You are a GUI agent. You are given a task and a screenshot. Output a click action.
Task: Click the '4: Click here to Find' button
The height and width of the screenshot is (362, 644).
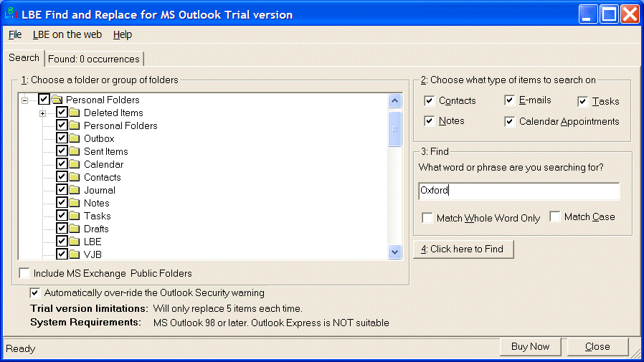tap(463, 249)
